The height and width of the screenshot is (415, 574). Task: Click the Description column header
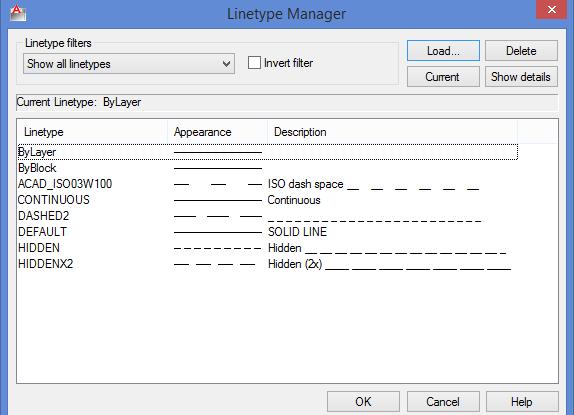(392, 132)
